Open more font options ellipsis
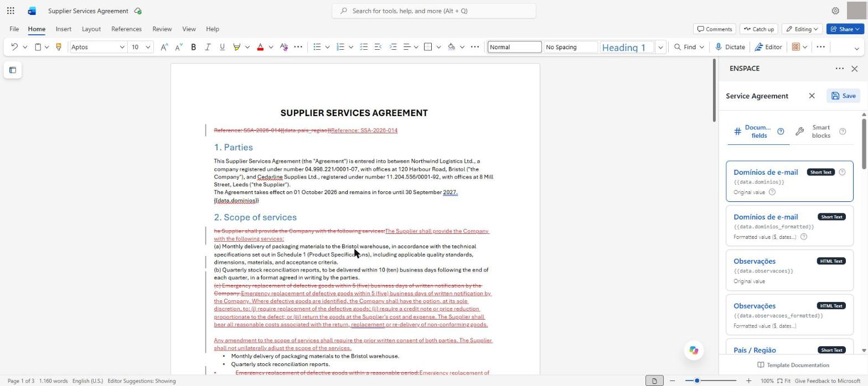Screen dimensions: 868x386 click(298, 47)
